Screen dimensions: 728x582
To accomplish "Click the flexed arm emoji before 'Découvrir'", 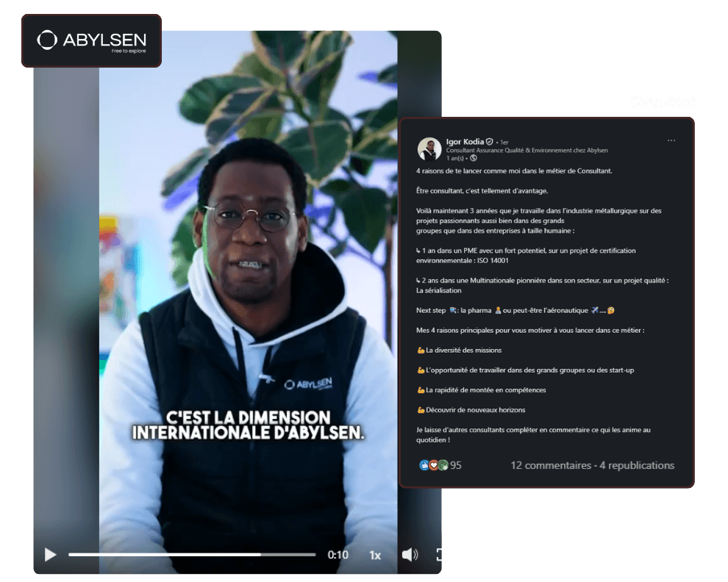I will point(421,410).
